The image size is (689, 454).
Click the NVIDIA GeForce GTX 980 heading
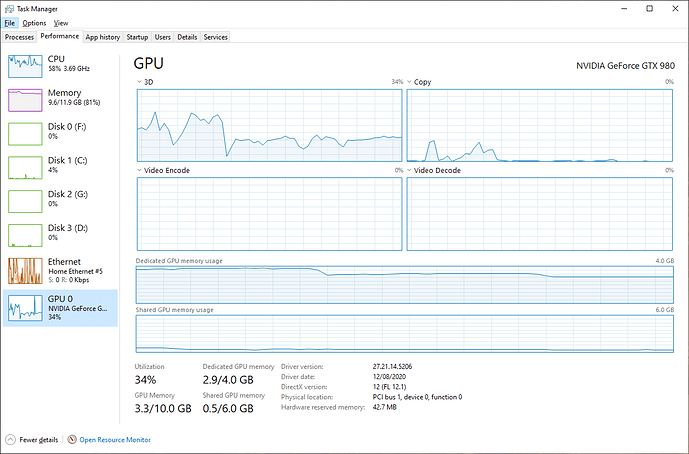point(625,66)
